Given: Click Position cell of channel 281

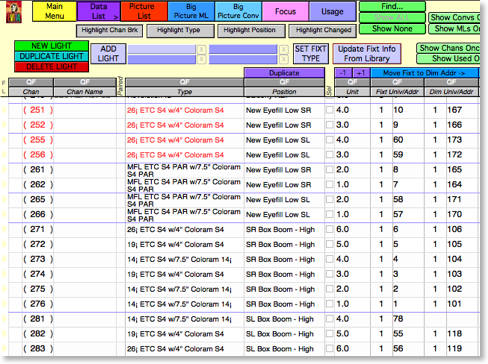Looking at the screenshot, I should pyautogui.click(x=284, y=319).
